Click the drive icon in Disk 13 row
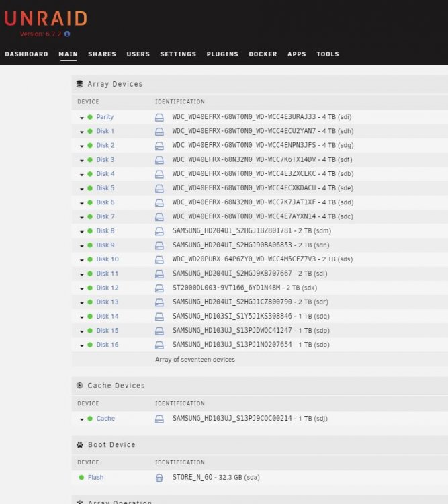This screenshot has width=448, height=504. point(159,302)
